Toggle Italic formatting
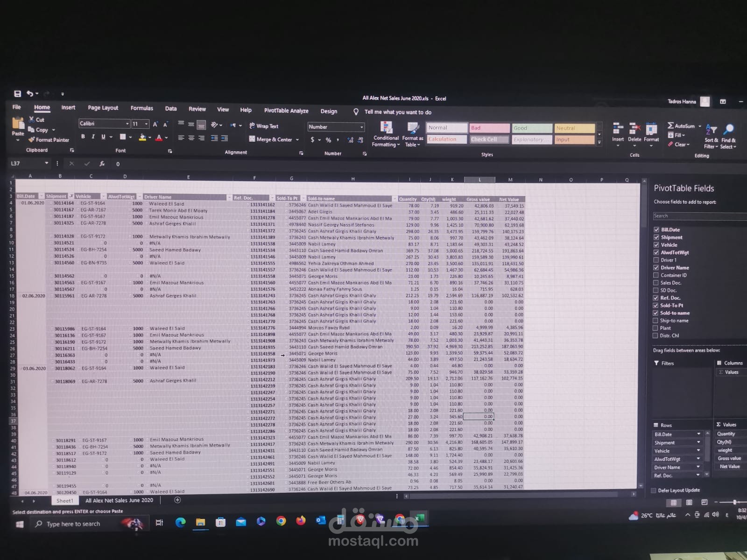 tap(93, 137)
